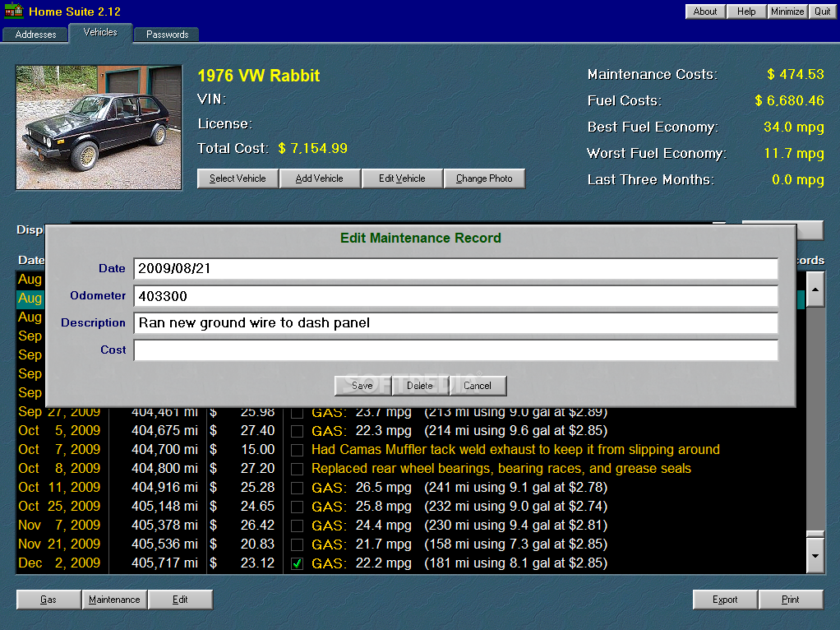Viewport: 840px width, 630px height.
Task: Select highlighted Aug row in list
Action: [30, 298]
